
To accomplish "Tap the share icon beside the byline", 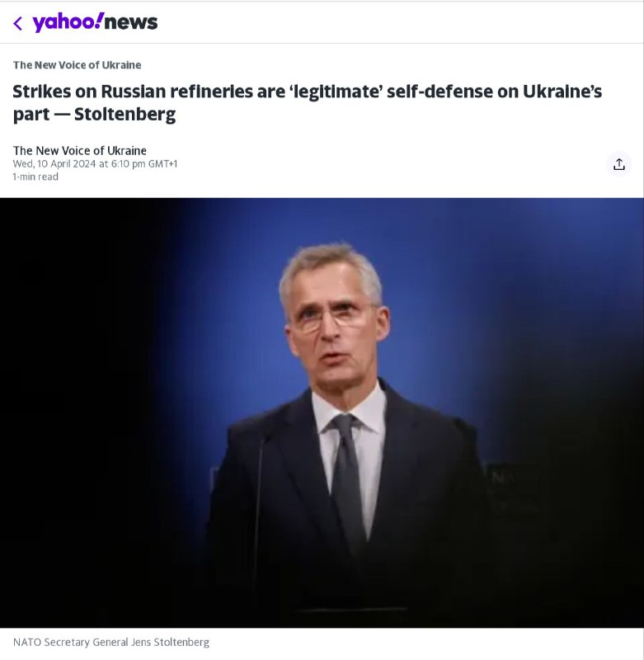I will click(x=618, y=164).
